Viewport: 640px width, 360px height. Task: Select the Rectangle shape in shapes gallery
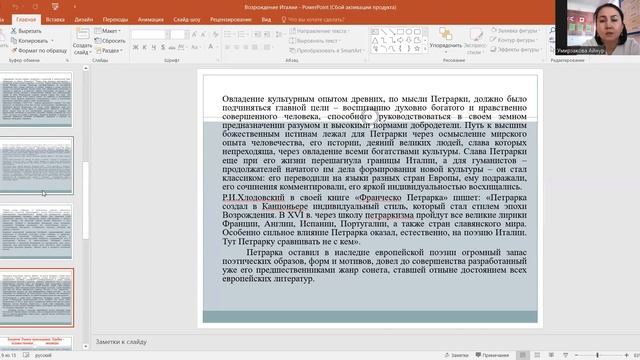(x=400, y=31)
